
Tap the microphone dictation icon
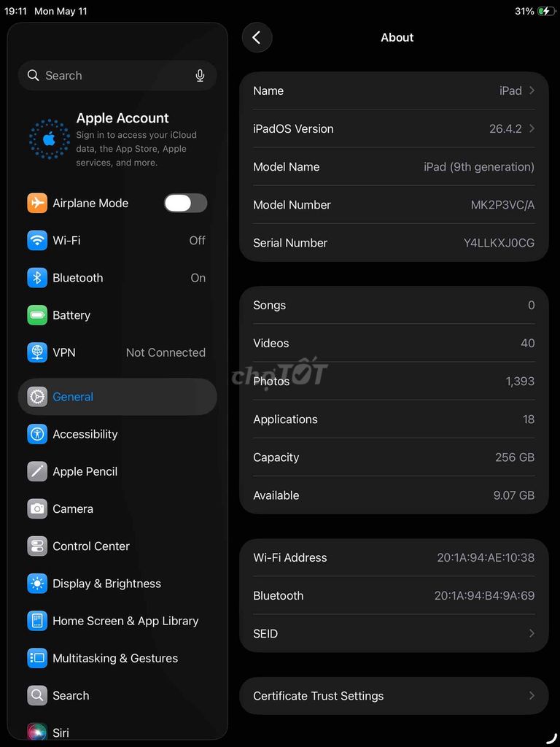click(200, 75)
